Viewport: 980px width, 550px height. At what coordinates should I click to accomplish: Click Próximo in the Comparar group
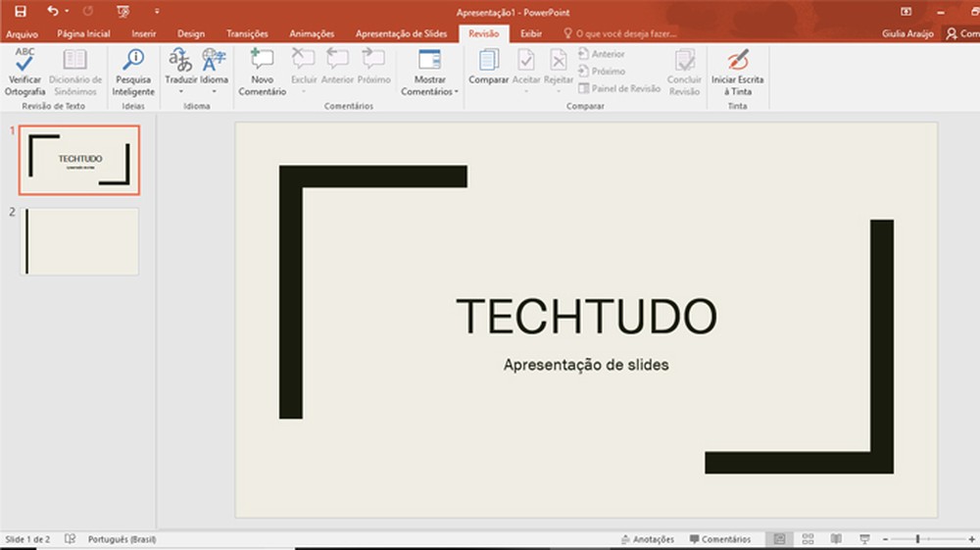[x=602, y=72]
